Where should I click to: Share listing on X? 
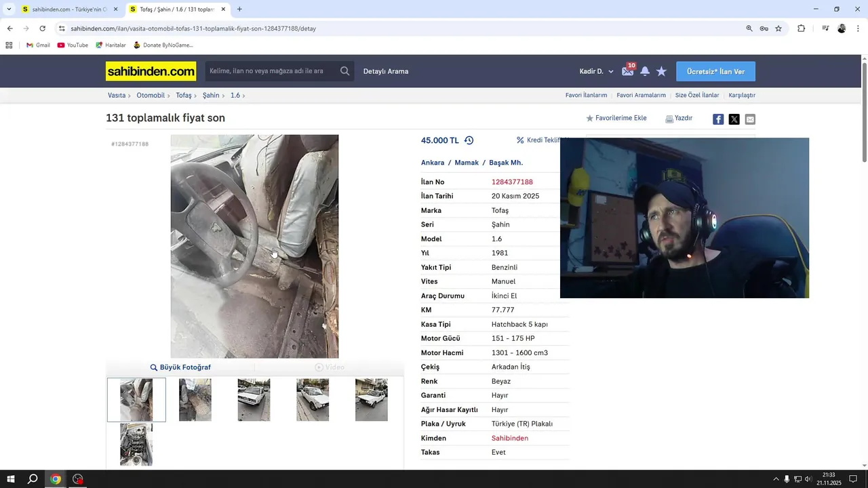pos(734,119)
